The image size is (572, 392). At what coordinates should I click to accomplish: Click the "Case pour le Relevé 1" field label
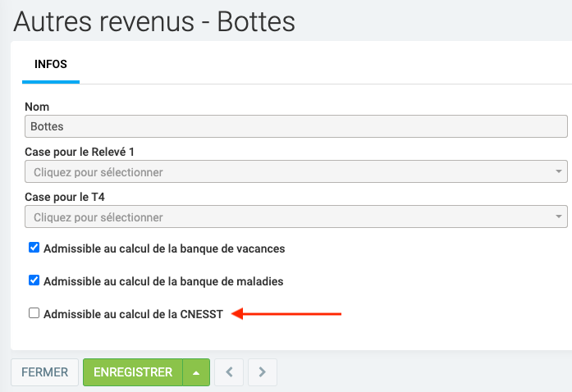click(x=85, y=153)
